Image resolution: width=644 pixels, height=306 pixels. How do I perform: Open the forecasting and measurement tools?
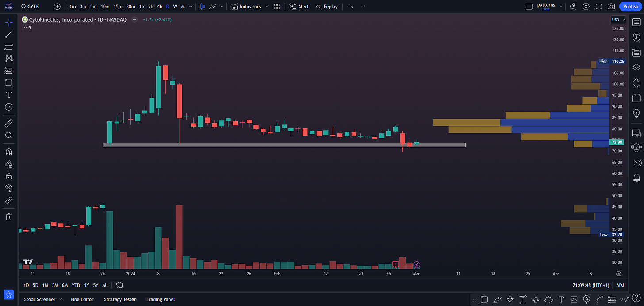click(9, 70)
